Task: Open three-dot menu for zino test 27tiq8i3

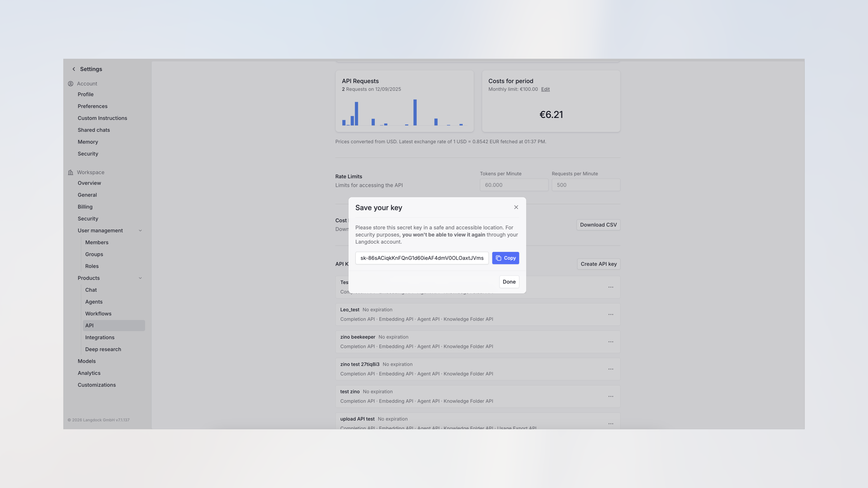Action: 611,369
